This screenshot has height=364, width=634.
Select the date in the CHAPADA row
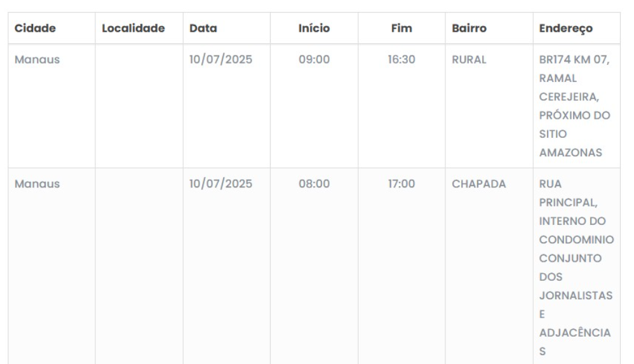click(220, 184)
